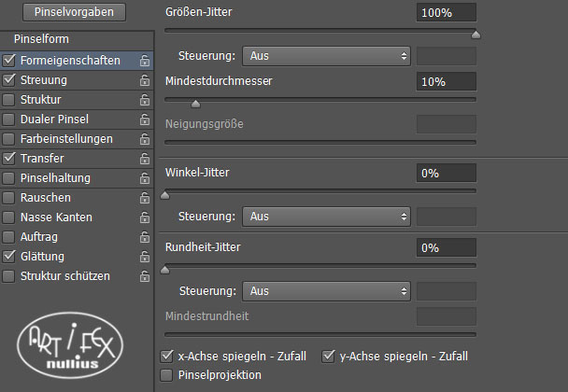This screenshot has width=568, height=392.
Task: Open Steuerung dropdown under Rundheit-Jitter
Action: [x=326, y=291]
